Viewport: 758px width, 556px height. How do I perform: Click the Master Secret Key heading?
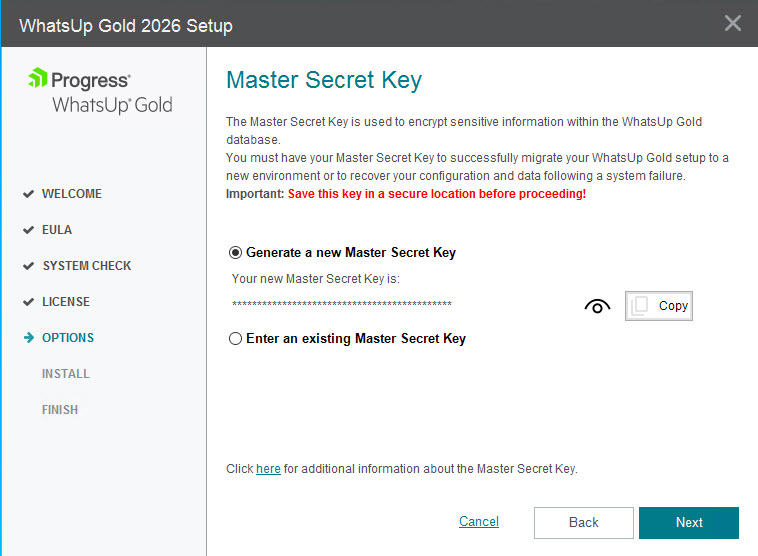click(324, 80)
